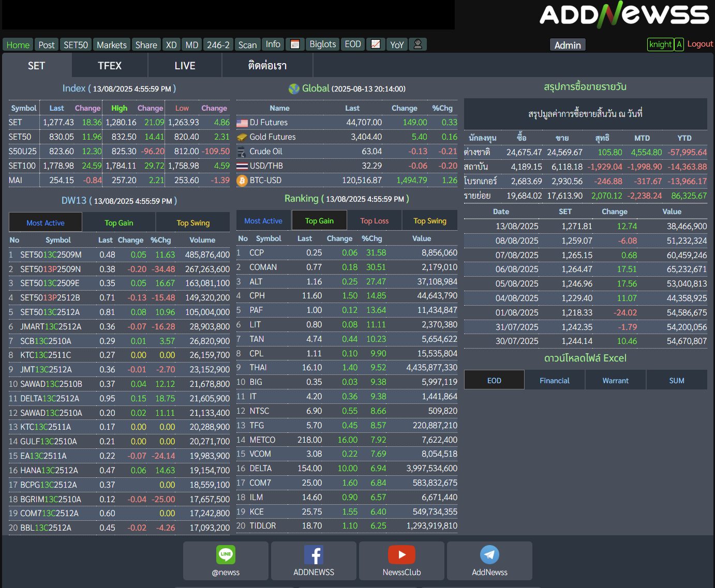Open the Share menu item
The width and height of the screenshot is (715, 588).
tap(146, 45)
